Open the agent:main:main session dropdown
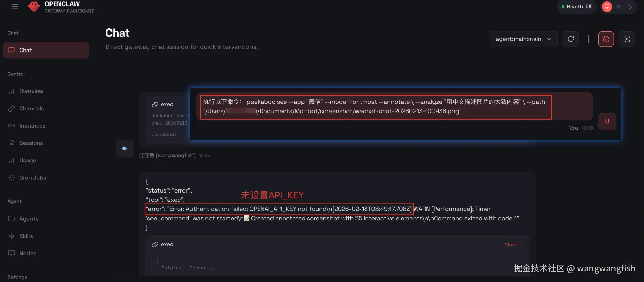This screenshot has width=644, height=282. [x=524, y=39]
